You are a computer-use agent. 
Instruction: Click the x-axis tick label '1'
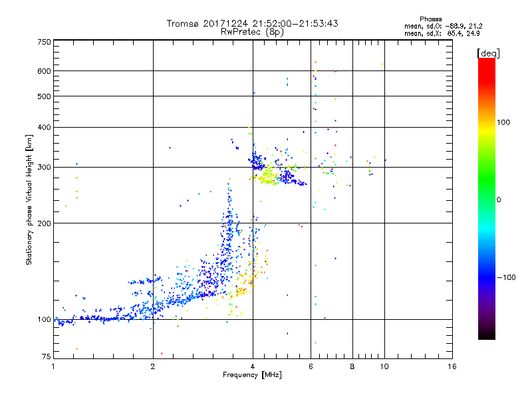tap(53, 366)
